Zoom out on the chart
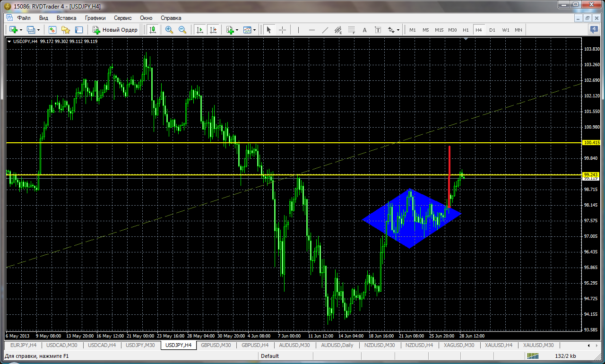This screenshot has height=364, width=605. click(182, 30)
